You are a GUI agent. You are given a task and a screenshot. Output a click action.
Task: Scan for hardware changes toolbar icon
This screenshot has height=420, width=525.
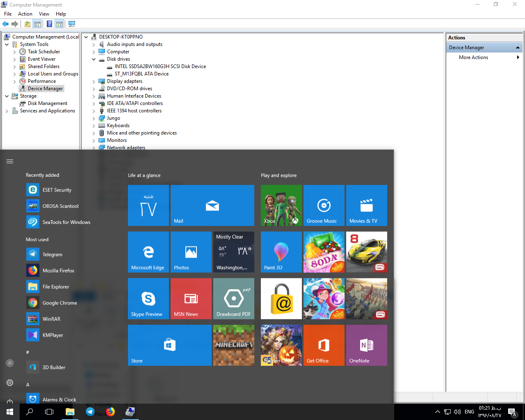coord(72,24)
